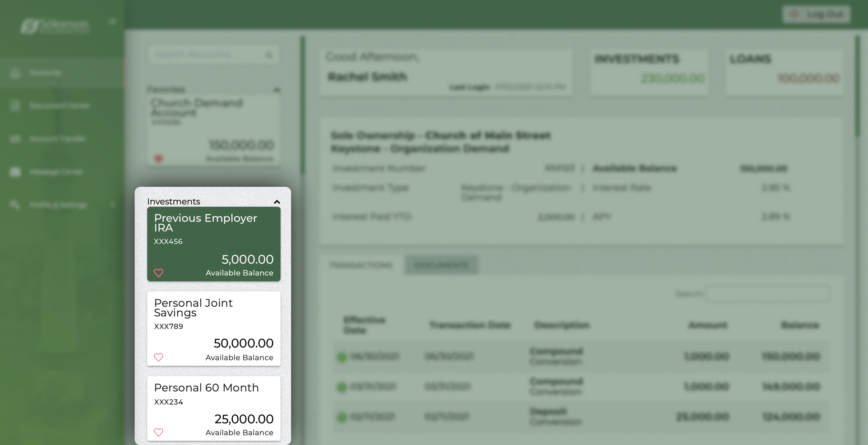Favorite the Personal 60 Month heart icon
Image resolution: width=868 pixels, height=445 pixels.
[x=159, y=432]
